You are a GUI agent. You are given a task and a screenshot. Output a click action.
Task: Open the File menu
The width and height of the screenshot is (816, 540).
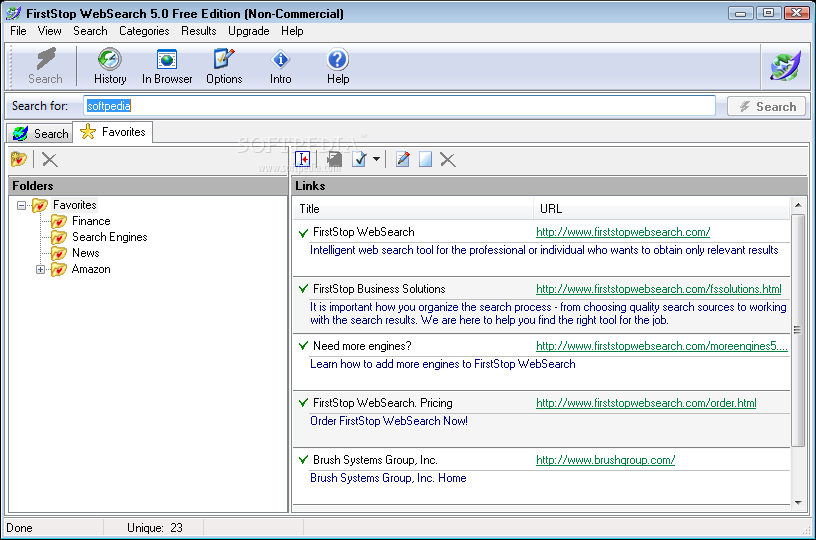pyautogui.click(x=18, y=31)
